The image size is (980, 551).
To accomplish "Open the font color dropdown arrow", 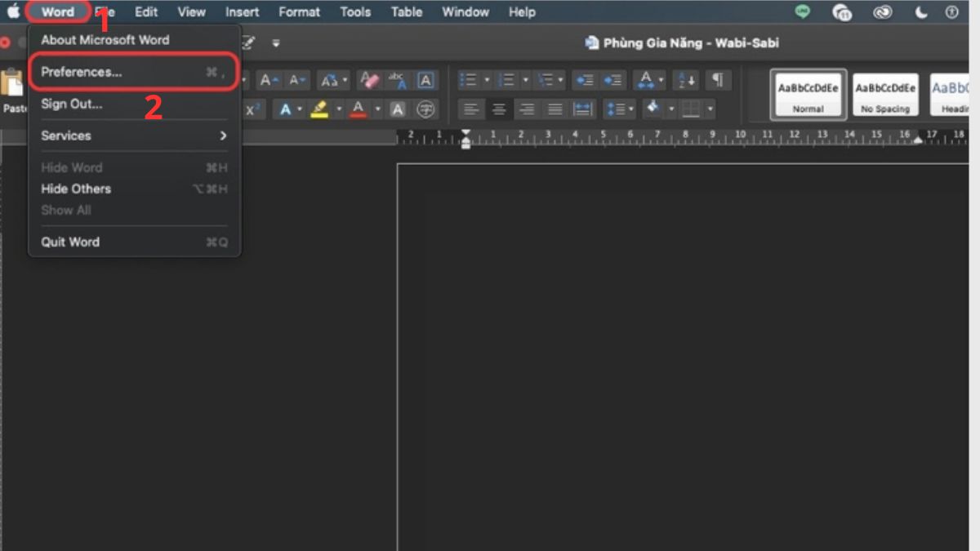I will point(377,109).
